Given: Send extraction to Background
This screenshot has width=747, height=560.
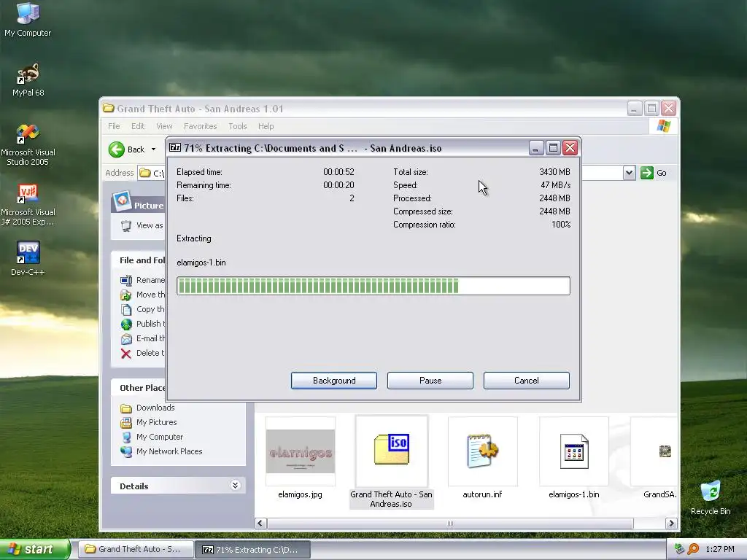Looking at the screenshot, I should click(334, 381).
